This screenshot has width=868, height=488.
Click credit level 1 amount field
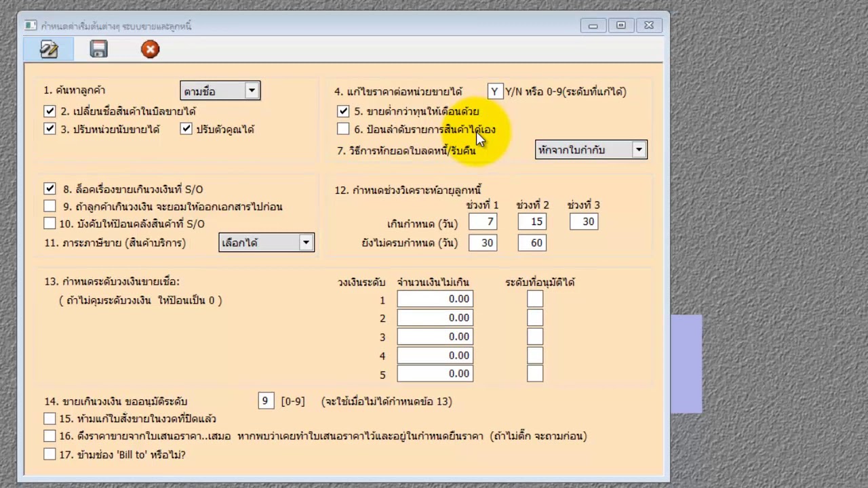[435, 299]
